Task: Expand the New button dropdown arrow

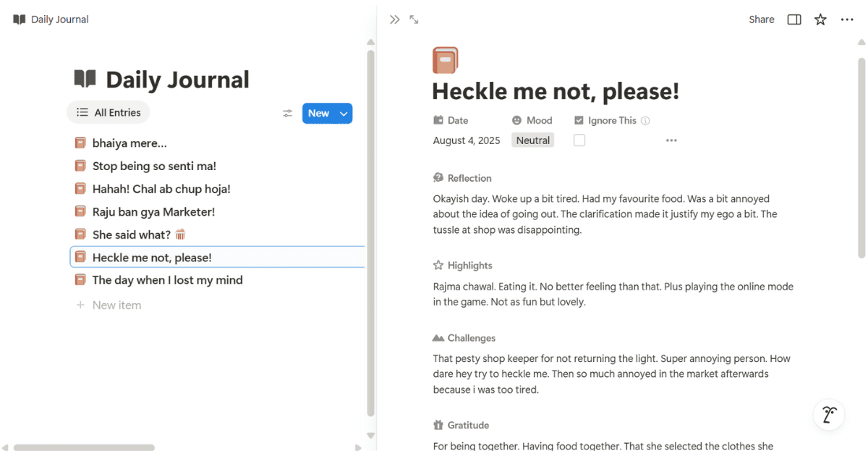Action: [x=345, y=113]
